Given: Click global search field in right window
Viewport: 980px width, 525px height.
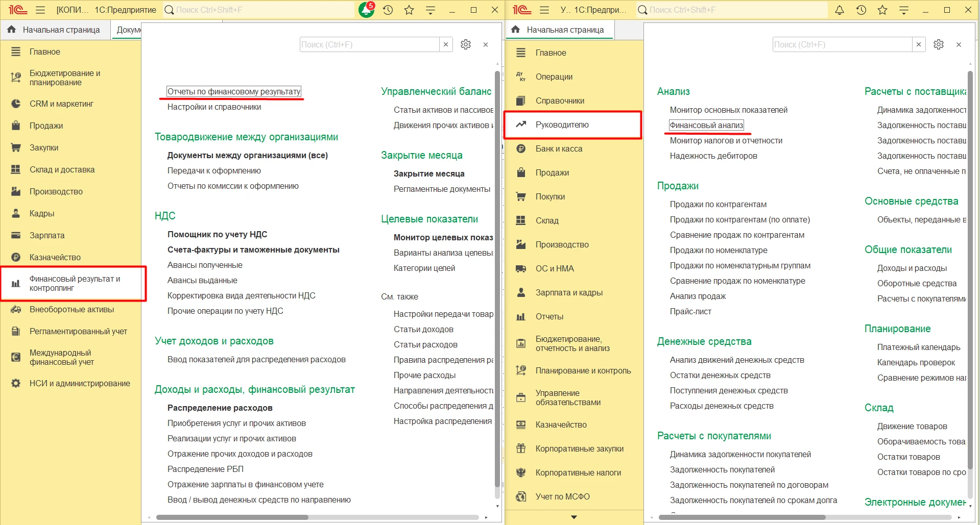Looking at the screenshot, I should 732,10.
